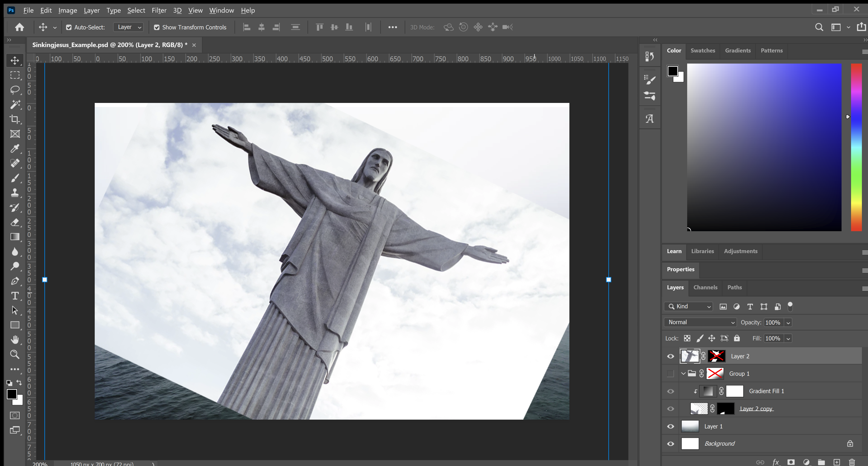Select the Move tool in the toolbox

15,60
